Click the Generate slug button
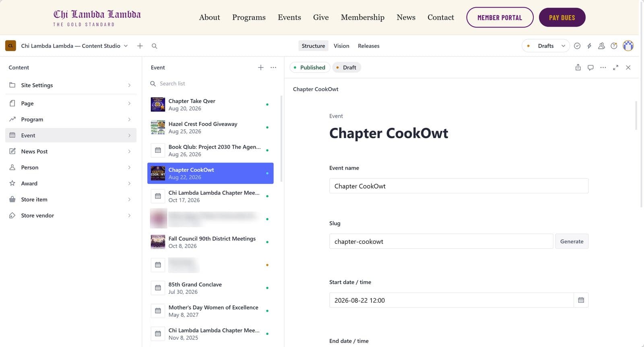Image resolution: width=644 pixels, height=347 pixels. 572,241
